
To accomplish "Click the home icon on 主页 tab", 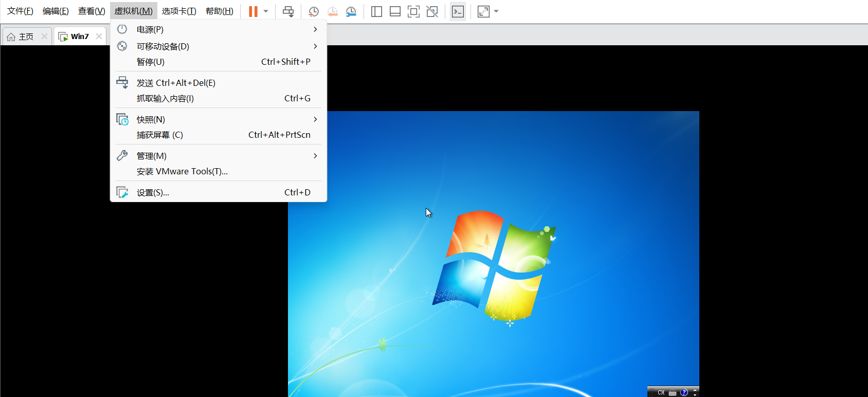I will coord(11,37).
